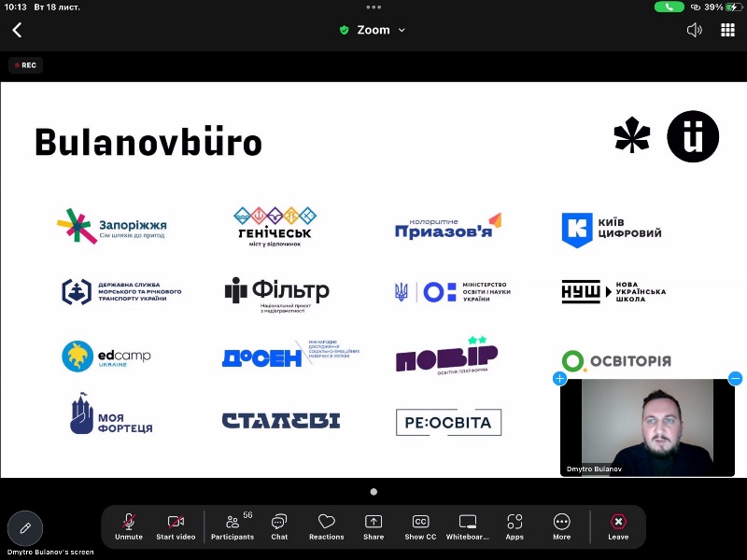Tap the REC recording indicator
747x560 pixels.
(26, 65)
